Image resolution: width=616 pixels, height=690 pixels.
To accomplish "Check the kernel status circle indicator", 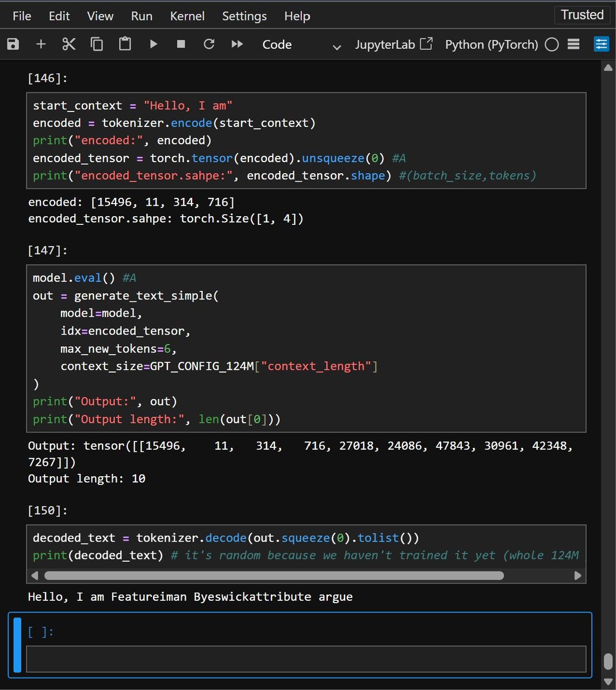I will pos(552,44).
